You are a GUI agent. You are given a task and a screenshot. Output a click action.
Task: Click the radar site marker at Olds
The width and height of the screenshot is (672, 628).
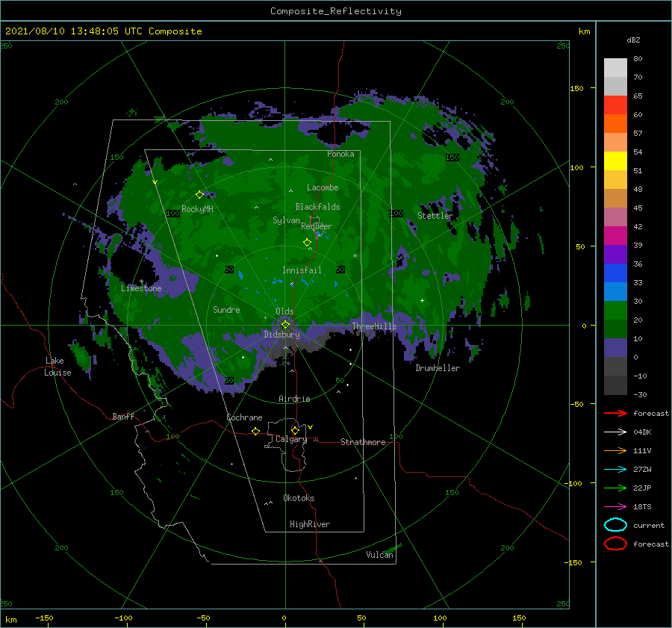(x=285, y=325)
